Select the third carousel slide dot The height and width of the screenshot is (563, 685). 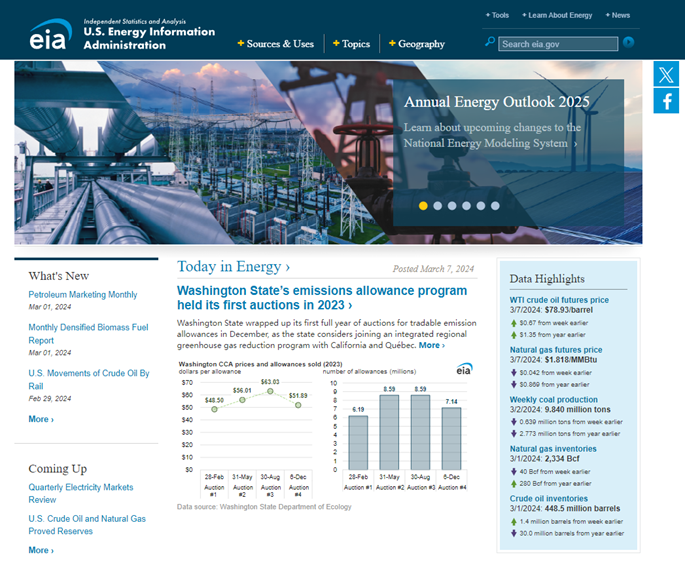(452, 206)
